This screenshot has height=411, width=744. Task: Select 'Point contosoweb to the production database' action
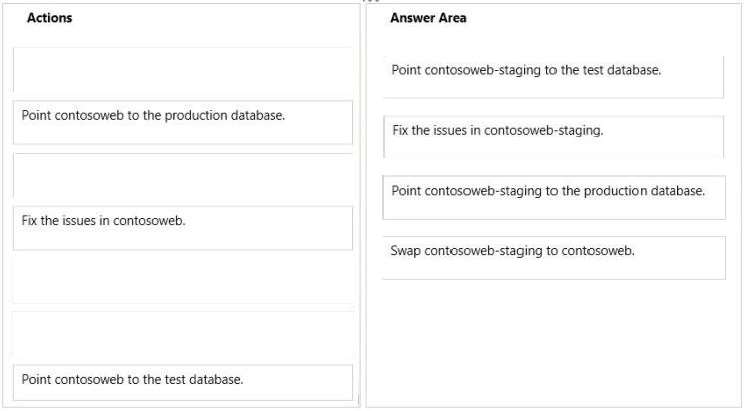pos(183,122)
